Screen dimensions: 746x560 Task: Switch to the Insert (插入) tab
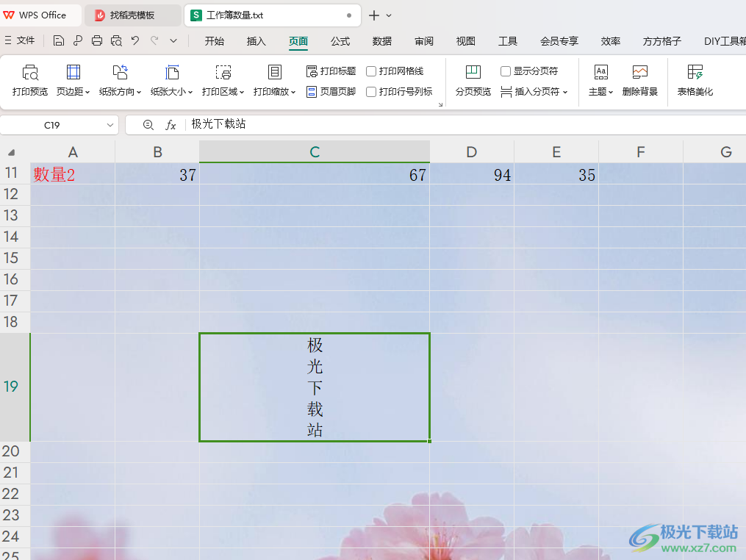pos(257,41)
